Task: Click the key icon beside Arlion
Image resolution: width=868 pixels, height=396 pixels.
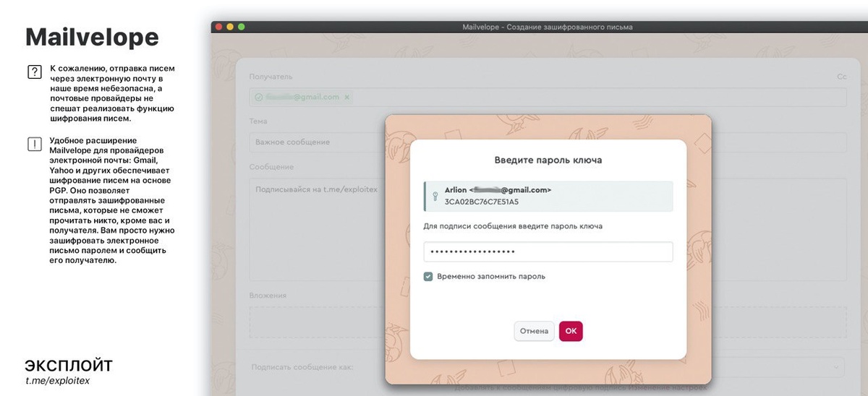Action: (435, 196)
